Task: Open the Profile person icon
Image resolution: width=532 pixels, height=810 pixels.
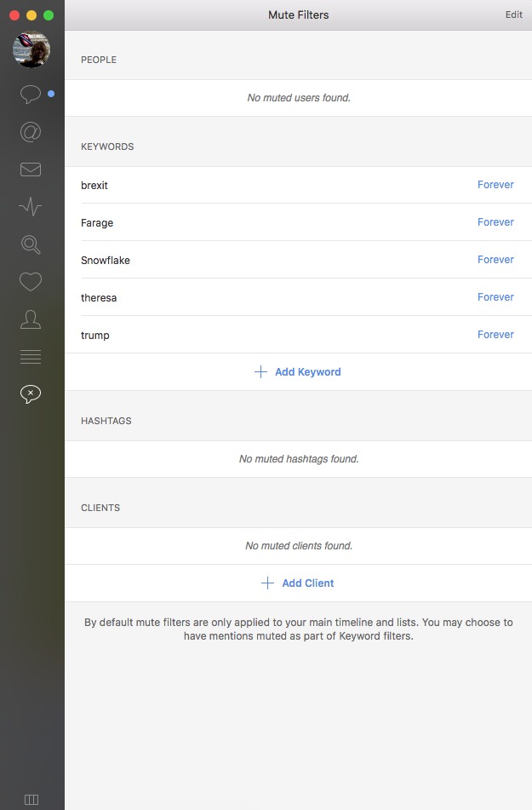Action: [31, 319]
